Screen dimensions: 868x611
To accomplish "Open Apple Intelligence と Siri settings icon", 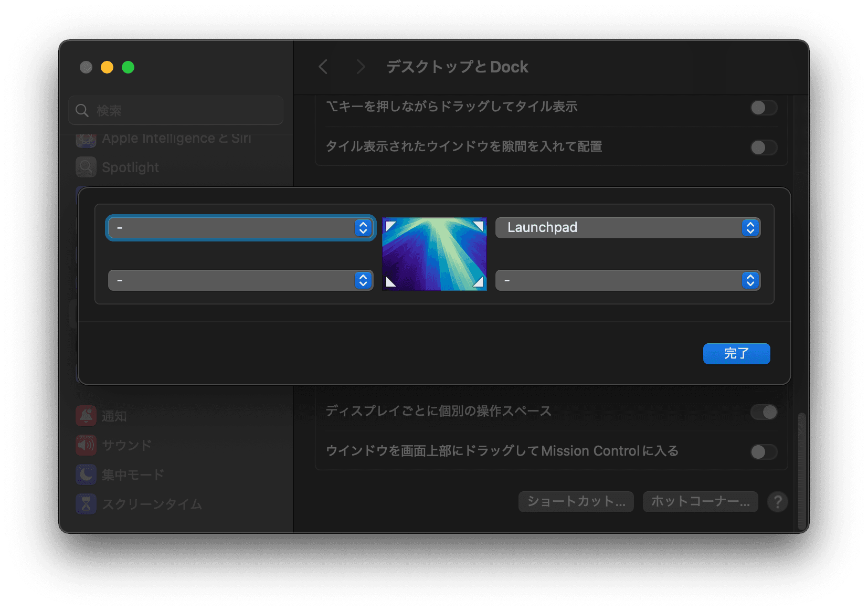I will point(86,139).
